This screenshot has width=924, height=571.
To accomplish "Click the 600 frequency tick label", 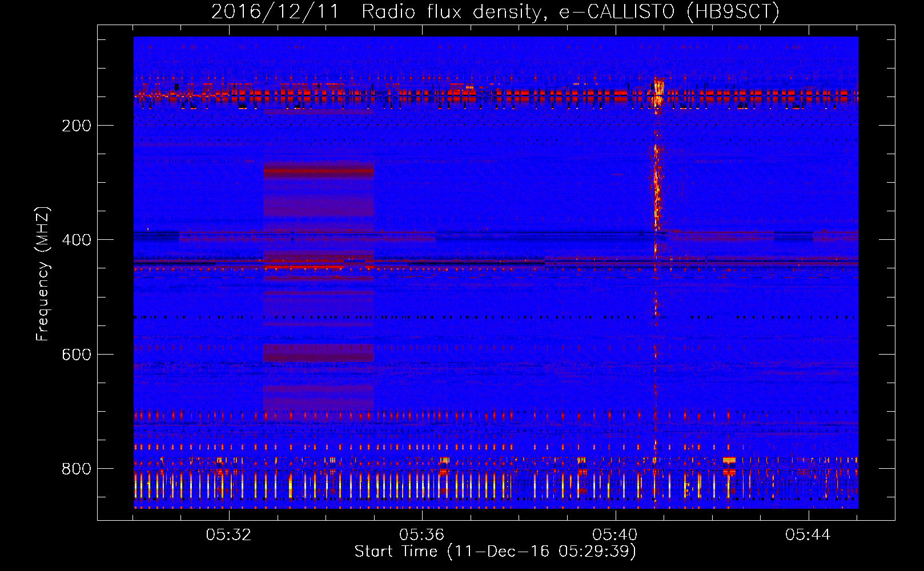I will (x=77, y=355).
